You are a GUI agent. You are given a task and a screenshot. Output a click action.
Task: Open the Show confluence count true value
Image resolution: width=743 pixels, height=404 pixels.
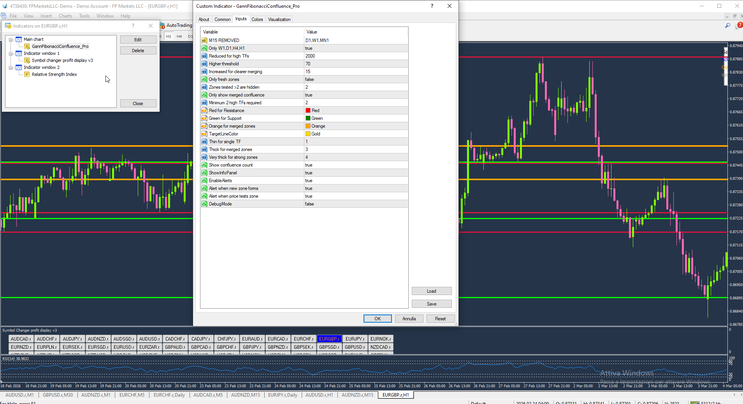tap(355, 165)
